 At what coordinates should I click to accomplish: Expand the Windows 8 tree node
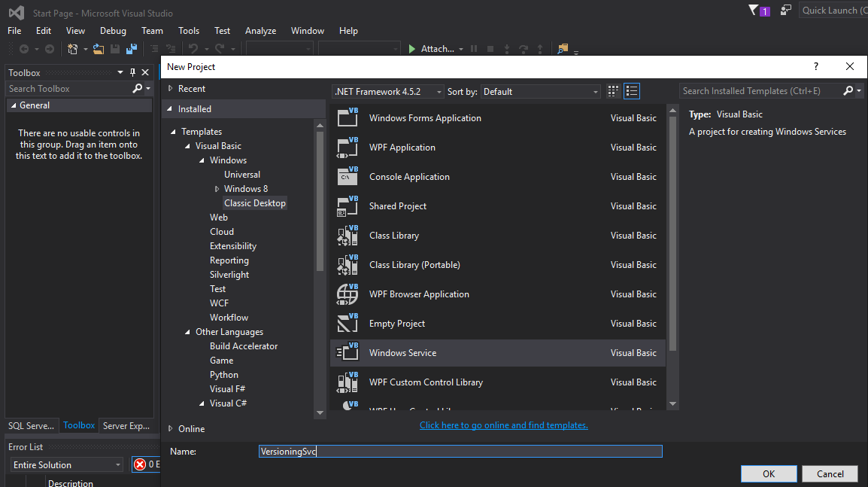coord(217,189)
